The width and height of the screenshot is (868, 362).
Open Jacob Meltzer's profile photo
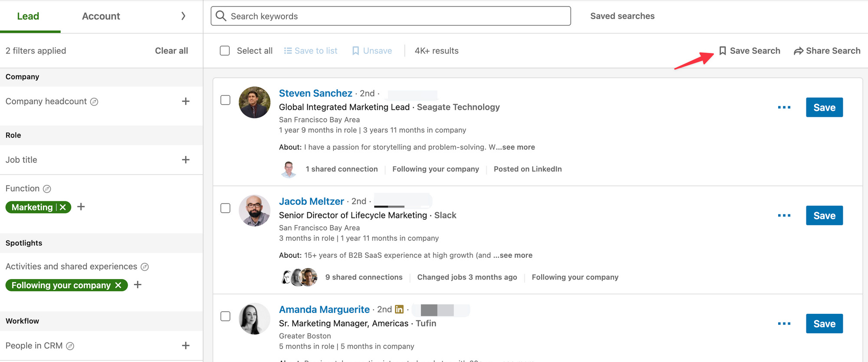(x=254, y=211)
